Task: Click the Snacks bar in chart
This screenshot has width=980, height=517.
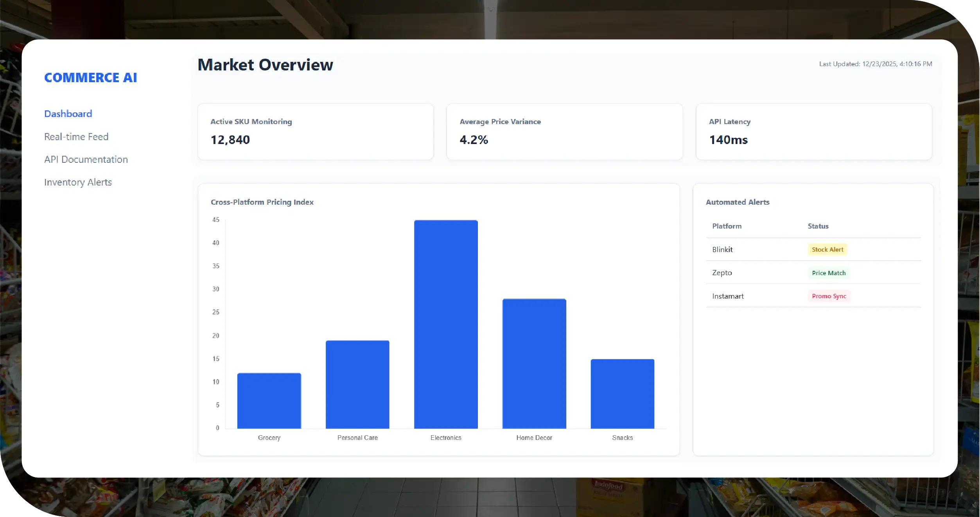Action: (x=622, y=393)
